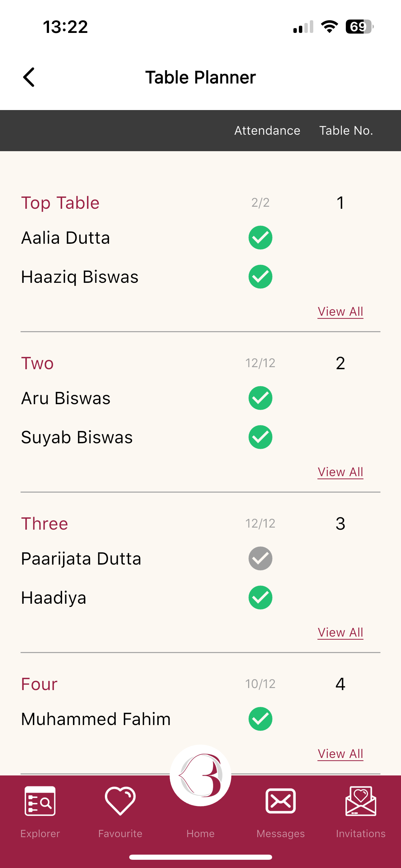Toggle attendance check for Haaziq Biswas
Screen dimensions: 401x868
(x=260, y=277)
